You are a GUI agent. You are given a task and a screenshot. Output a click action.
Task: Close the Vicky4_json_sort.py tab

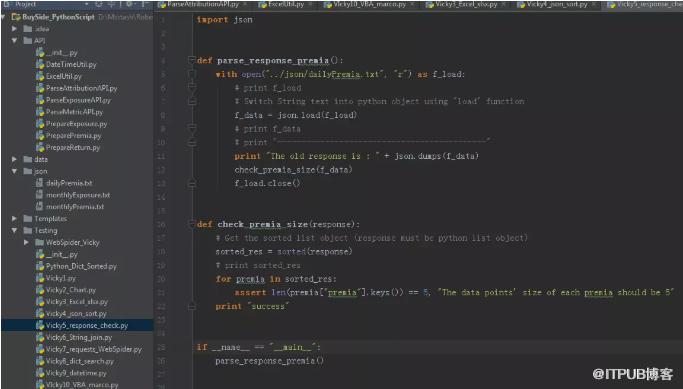pyautogui.click(x=593, y=4)
